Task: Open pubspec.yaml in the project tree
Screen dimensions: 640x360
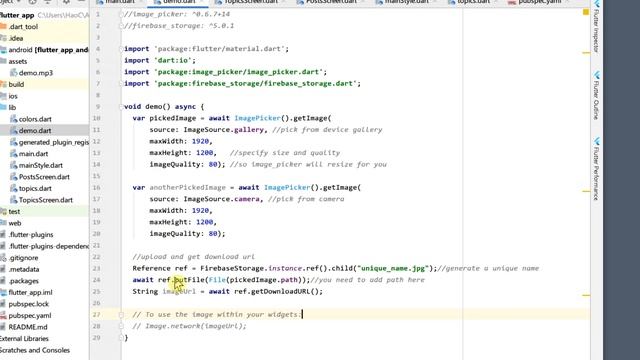Action: (x=30, y=316)
